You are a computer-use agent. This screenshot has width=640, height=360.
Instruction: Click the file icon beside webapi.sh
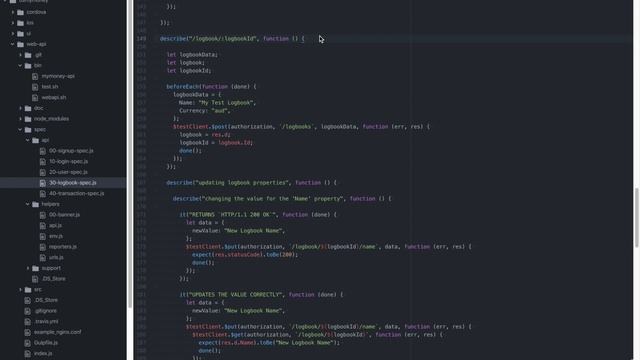point(35,98)
